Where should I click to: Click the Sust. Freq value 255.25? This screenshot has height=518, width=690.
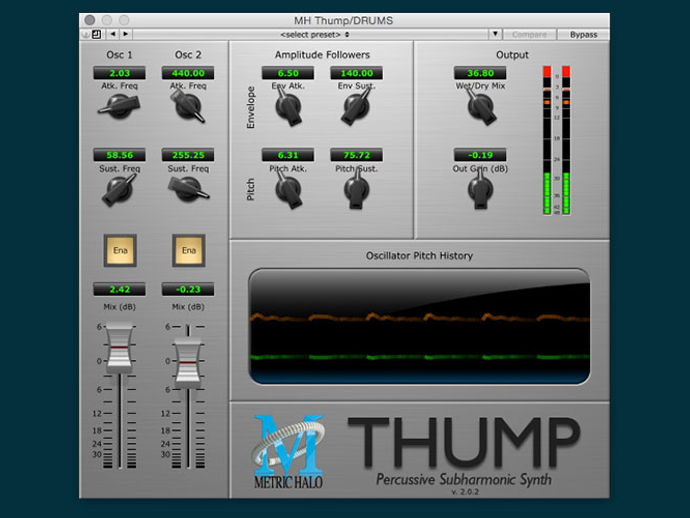[x=188, y=155]
